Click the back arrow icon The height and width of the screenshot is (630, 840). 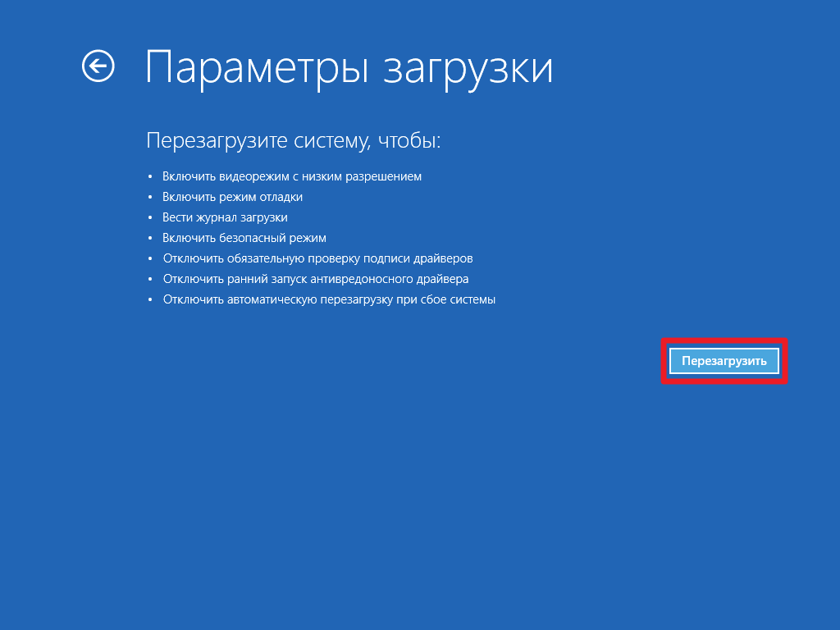click(x=98, y=66)
